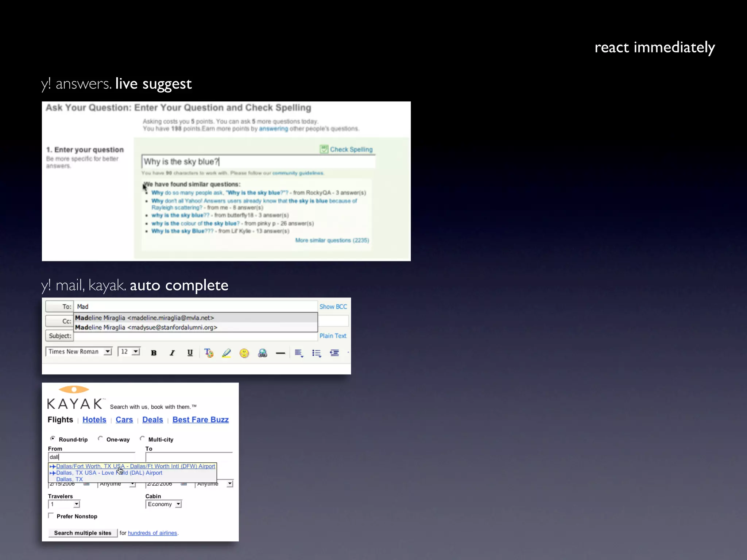
Task: Click the Kayak From field containing 'dall'
Action: 92,457
